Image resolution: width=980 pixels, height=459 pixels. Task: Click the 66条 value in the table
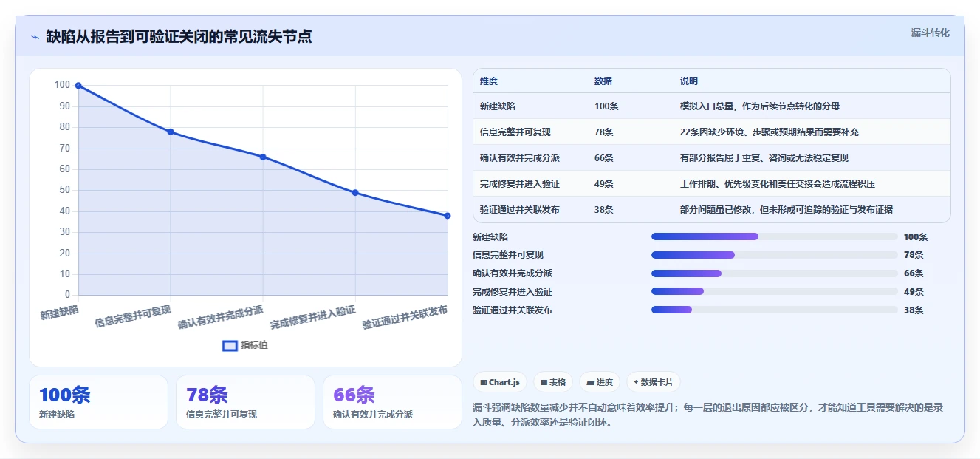pos(604,158)
